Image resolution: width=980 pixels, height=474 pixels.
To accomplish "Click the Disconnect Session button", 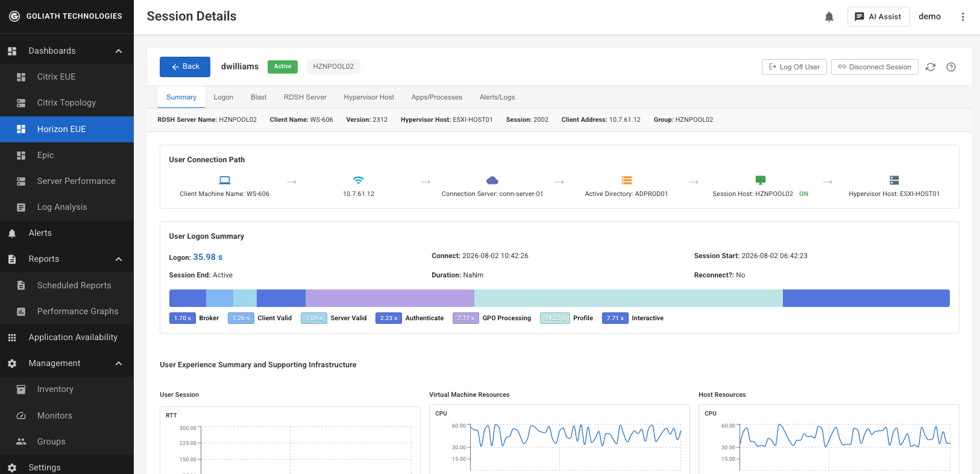I will [x=875, y=67].
